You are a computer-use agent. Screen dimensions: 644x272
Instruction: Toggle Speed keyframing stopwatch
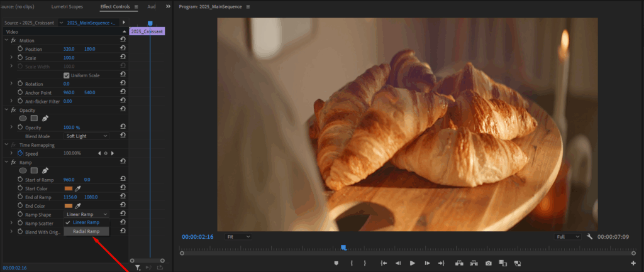tap(20, 153)
